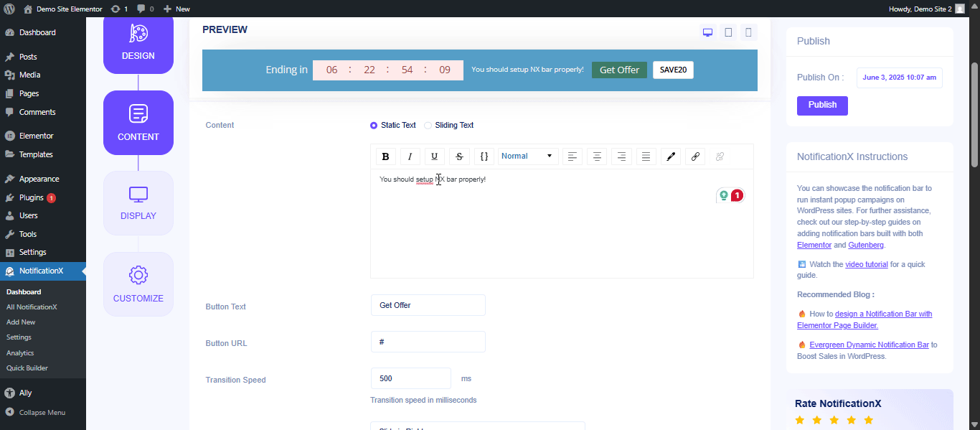Click New in the admin bar
This screenshot has width=980, height=430.
(x=176, y=9)
